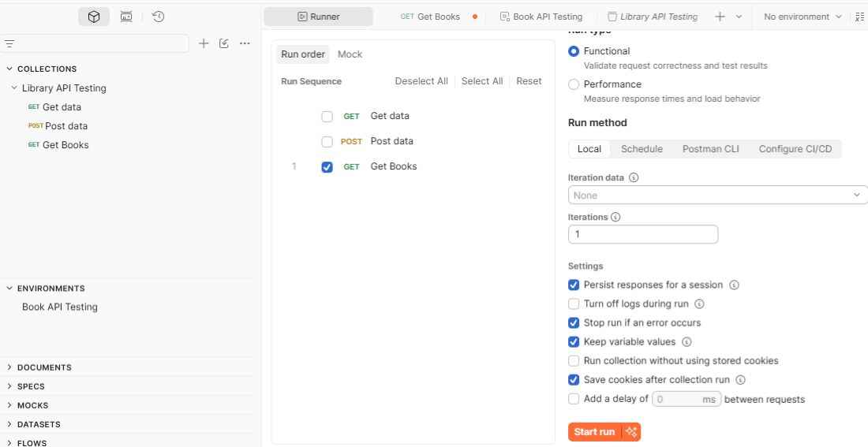Open Book API Testing environment in sidebar
Viewport: 868px width, 447px height.
click(x=60, y=307)
